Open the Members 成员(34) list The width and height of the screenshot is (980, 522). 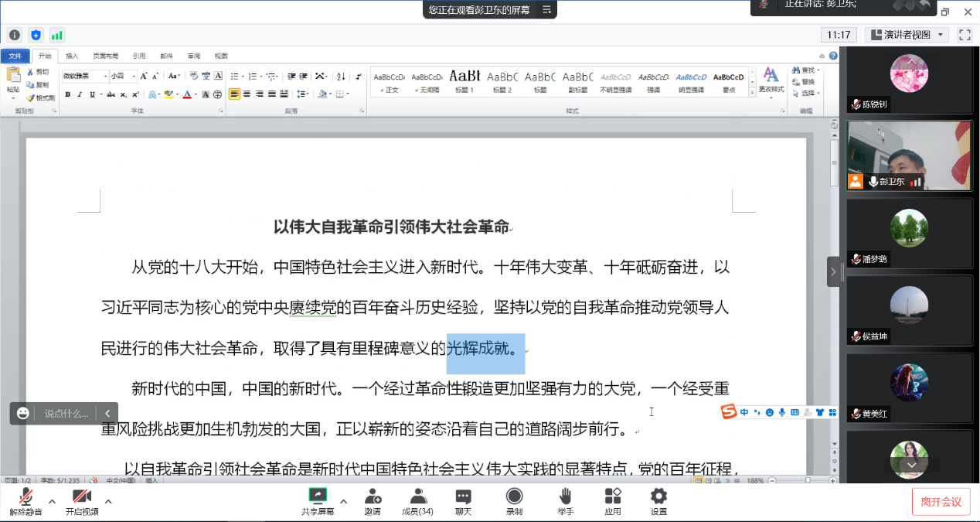point(417,496)
